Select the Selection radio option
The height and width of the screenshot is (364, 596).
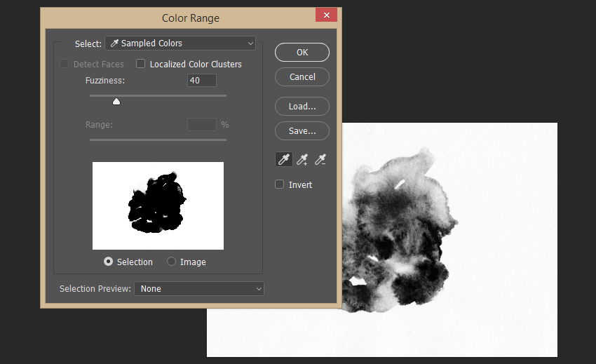pyautogui.click(x=108, y=262)
